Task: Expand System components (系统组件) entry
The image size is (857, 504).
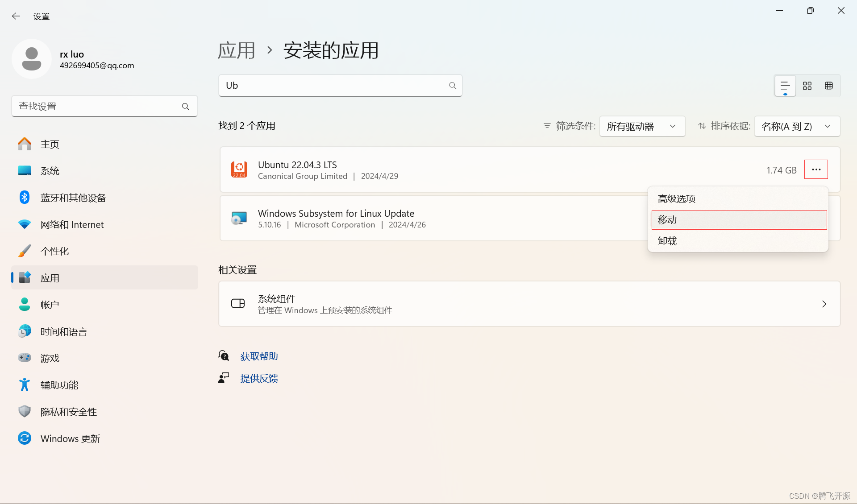Action: point(529,304)
